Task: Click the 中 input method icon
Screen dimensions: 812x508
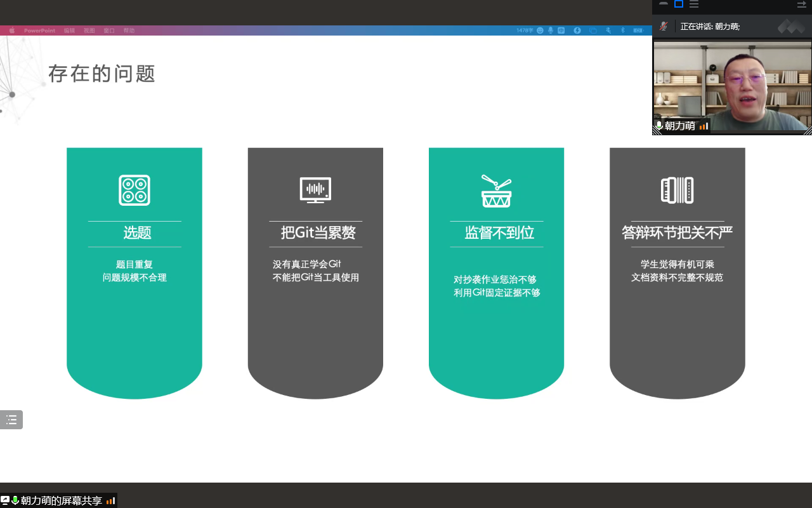Action: click(x=561, y=30)
